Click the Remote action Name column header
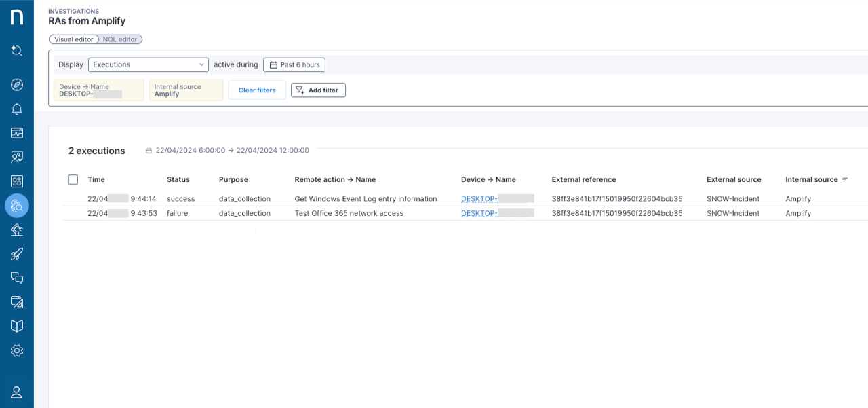This screenshot has height=408, width=868. point(335,179)
